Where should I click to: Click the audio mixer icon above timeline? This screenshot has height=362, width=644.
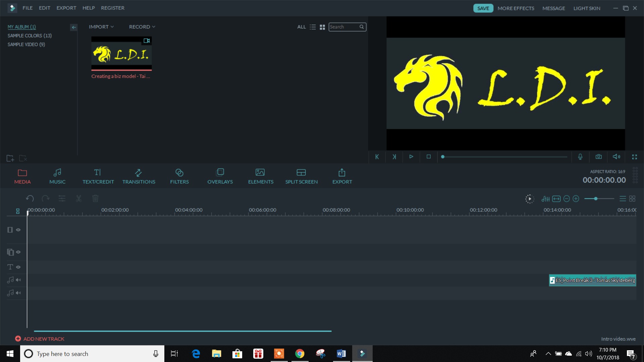(x=545, y=199)
